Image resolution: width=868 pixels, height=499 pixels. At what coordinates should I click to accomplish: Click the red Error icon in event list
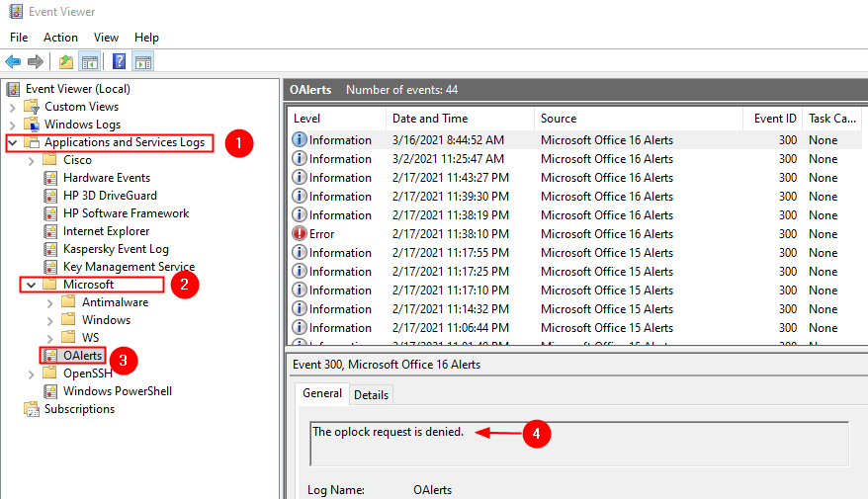point(300,234)
